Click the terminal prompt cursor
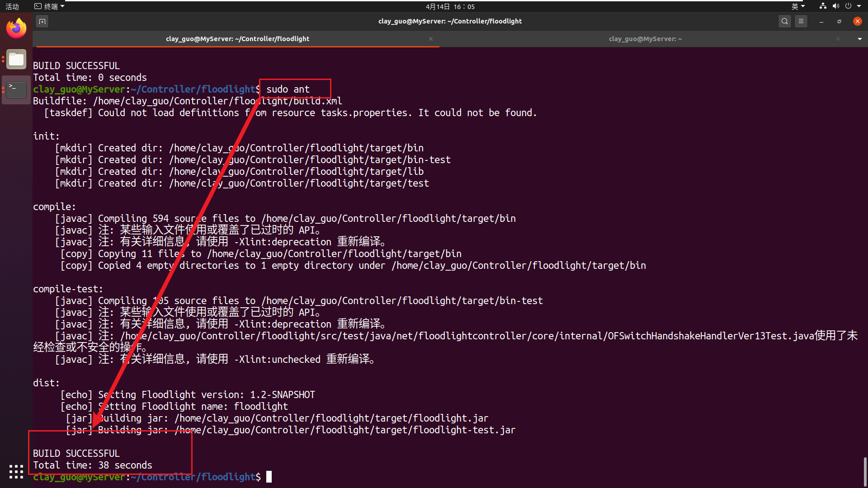868x488 pixels. 269,476
